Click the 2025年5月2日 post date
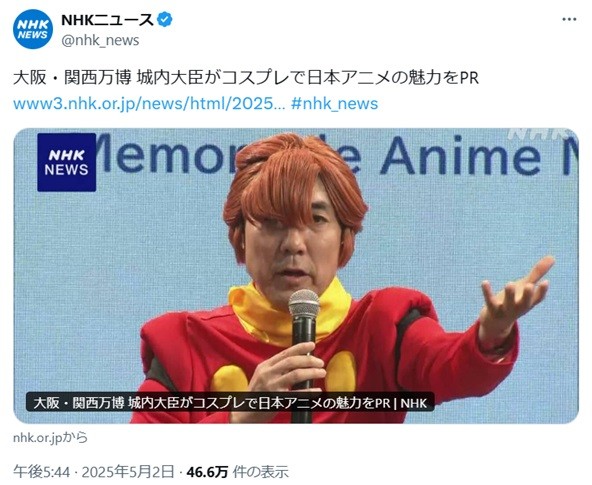Screen dimensions: 592x485 click(x=128, y=471)
